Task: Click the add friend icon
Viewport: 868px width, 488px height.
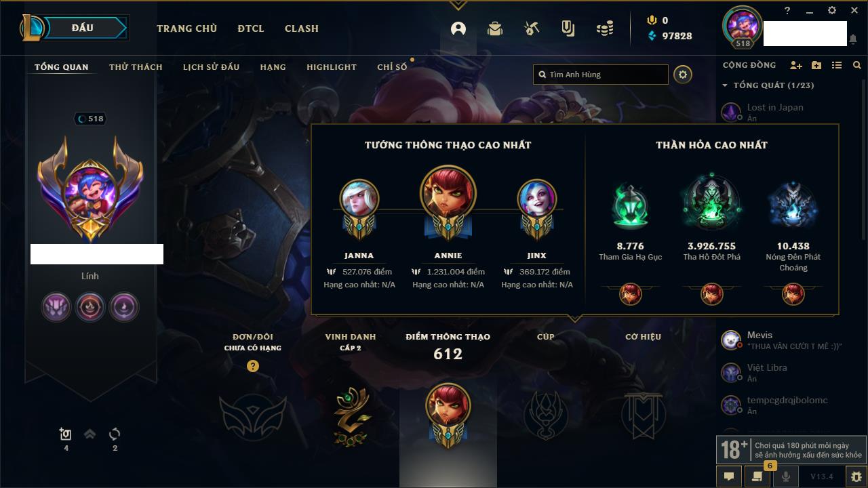Action: pos(796,65)
